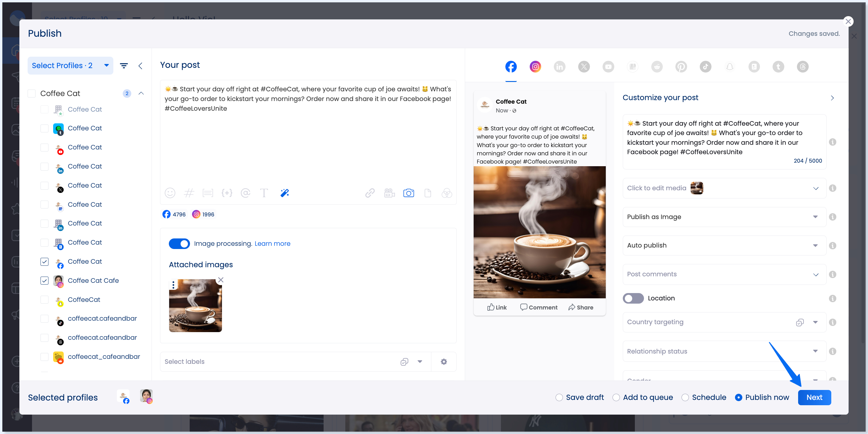Collapse the profiles sidebar with the arrow

point(141,66)
